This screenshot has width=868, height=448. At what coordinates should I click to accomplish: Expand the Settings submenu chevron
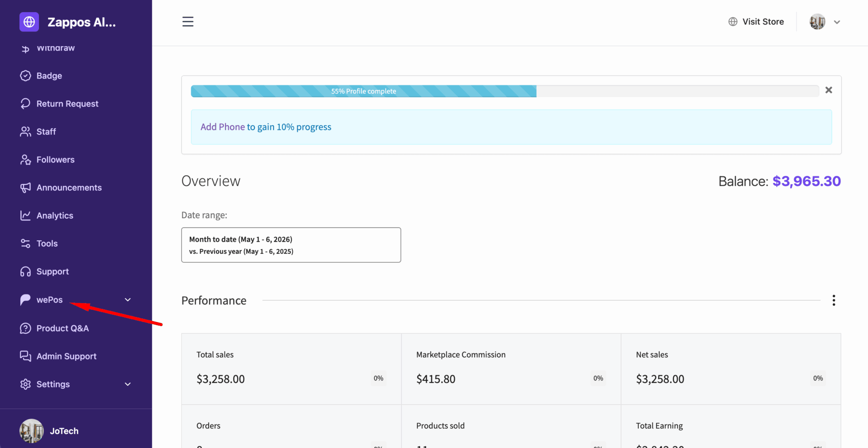(128, 384)
